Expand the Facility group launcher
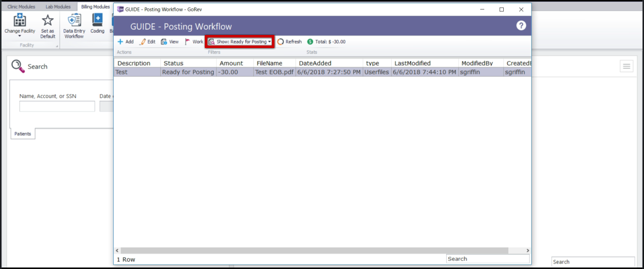Image resolution: width=644 pixels, height=269 pixels. [x=57, y=46]
